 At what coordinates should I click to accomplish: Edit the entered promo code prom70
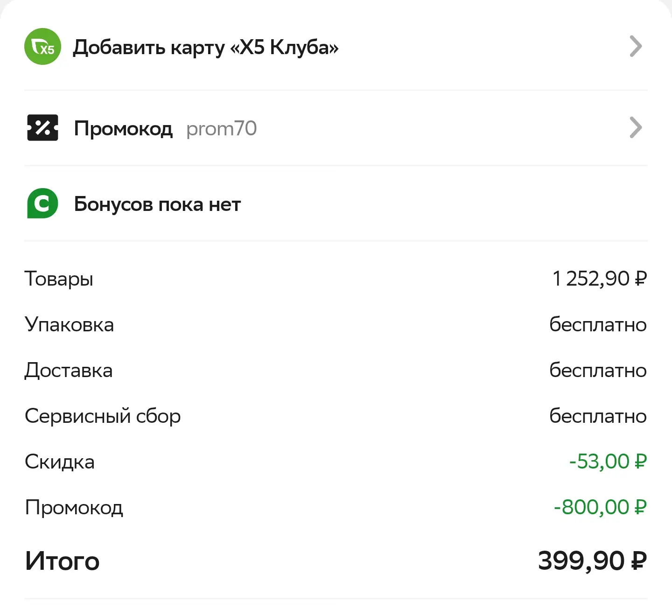click(222, 129)
